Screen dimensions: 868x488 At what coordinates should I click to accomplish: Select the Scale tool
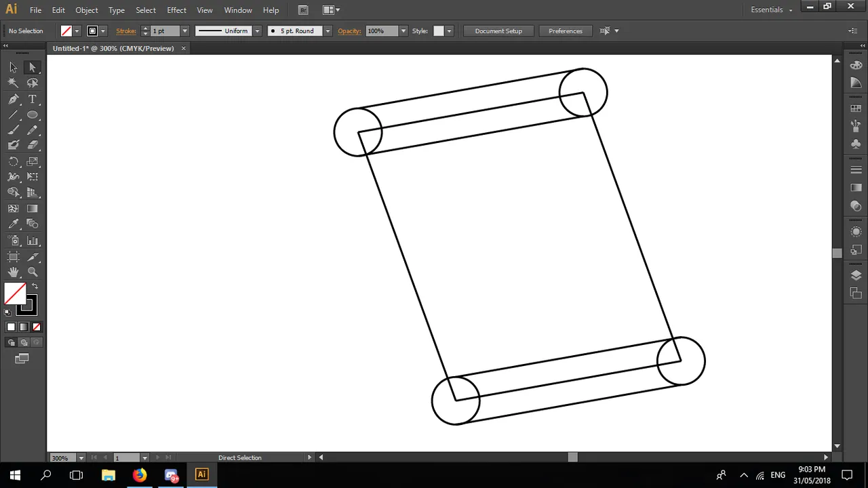32,162
